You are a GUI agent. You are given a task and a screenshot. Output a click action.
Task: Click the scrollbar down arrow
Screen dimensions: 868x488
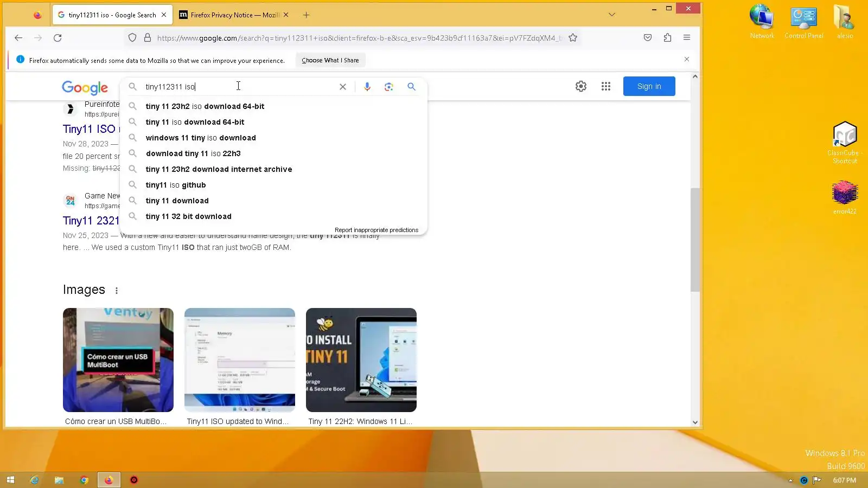[695, 422]
